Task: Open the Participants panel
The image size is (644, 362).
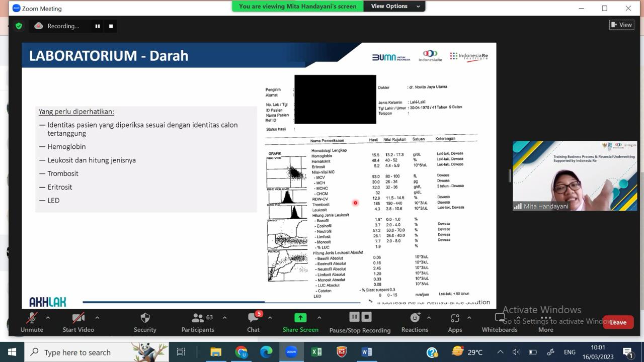Action: [198, 322]
